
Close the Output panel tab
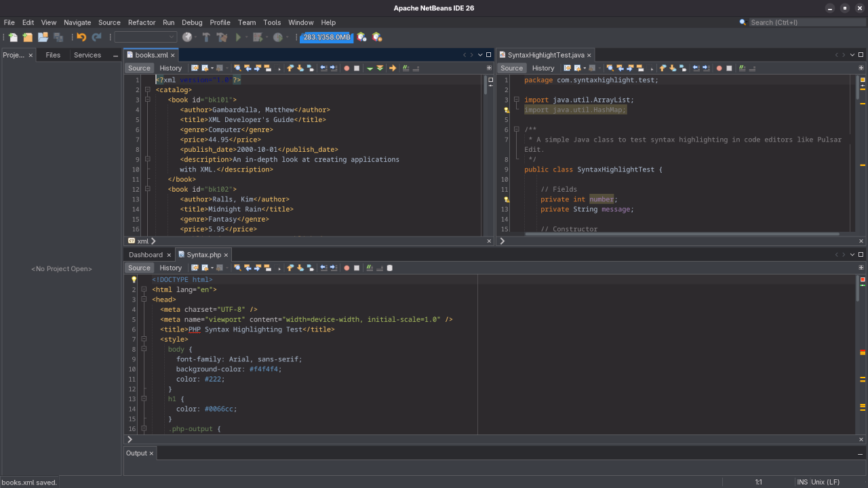pyautogui.click(x=151, y=453)
